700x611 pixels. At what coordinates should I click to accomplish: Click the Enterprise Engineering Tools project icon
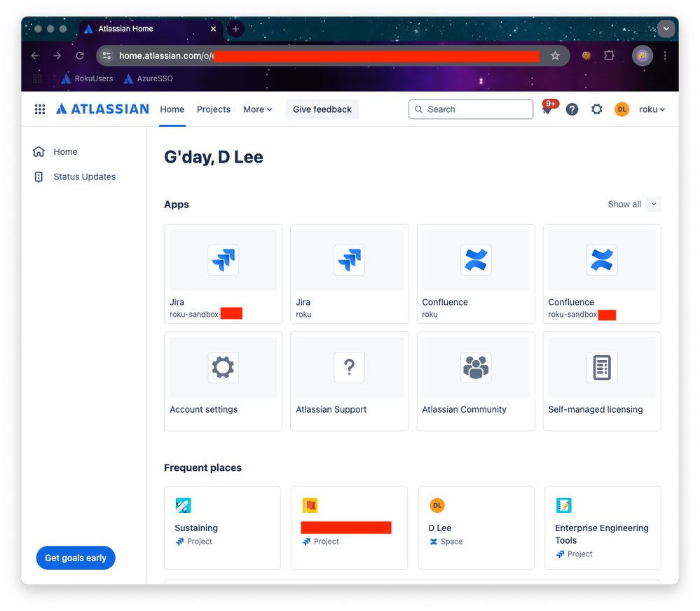[x=564, y=505]
